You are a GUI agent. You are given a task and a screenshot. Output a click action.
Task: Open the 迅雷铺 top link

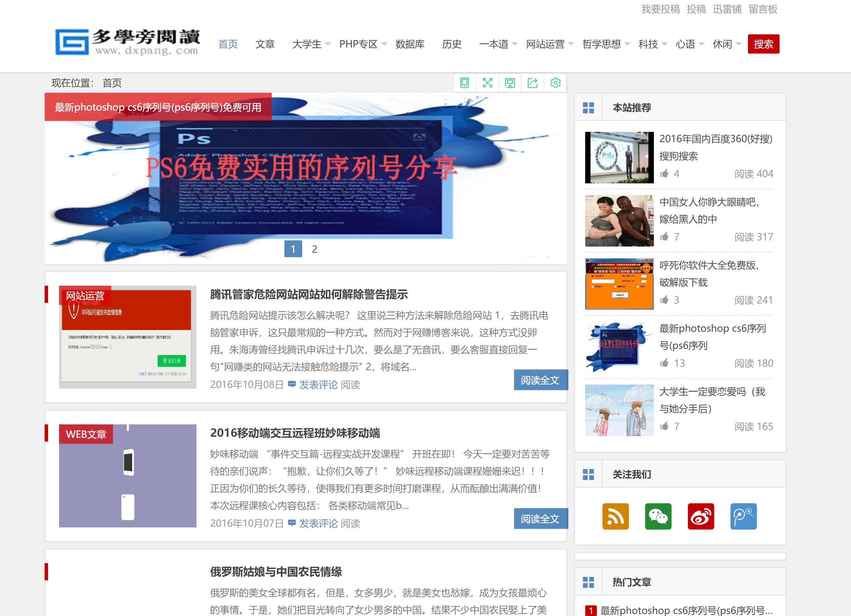727,9
